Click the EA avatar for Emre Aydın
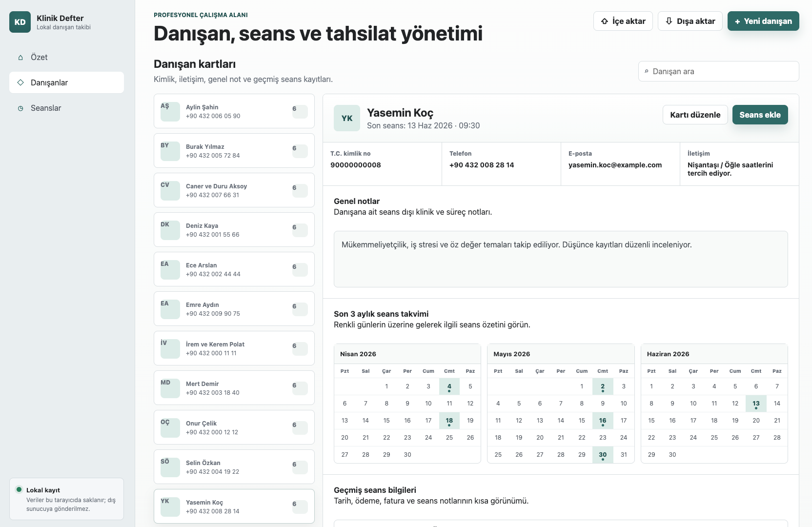812x527 pixels. click(x=170, y=309)
